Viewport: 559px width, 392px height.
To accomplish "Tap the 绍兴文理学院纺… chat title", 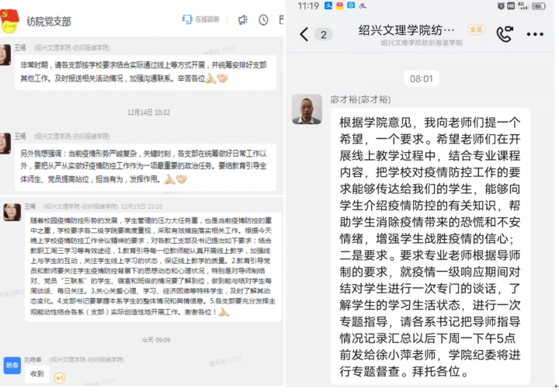I will click(x=407, y=30).
